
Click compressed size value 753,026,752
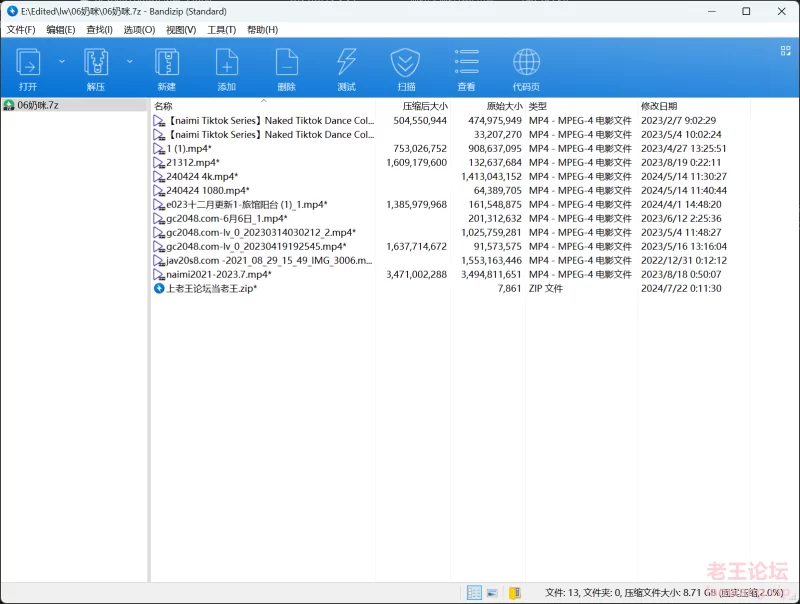coord(420,149)
